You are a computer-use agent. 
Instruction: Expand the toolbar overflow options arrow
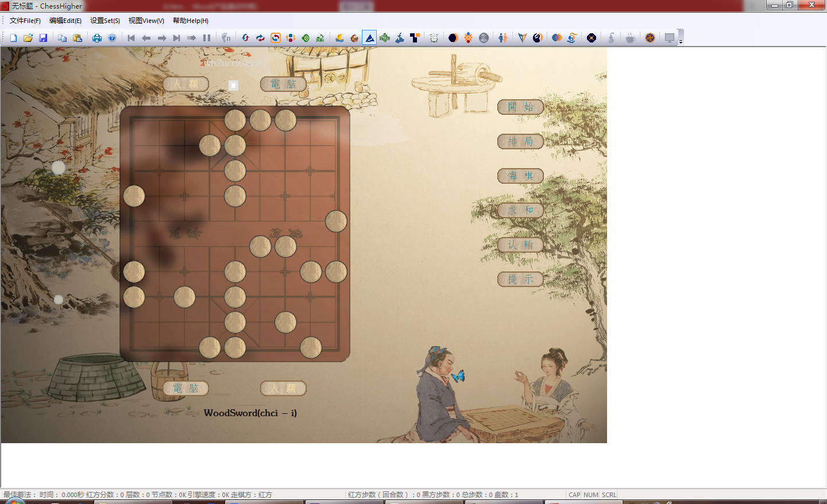[681, 42]
